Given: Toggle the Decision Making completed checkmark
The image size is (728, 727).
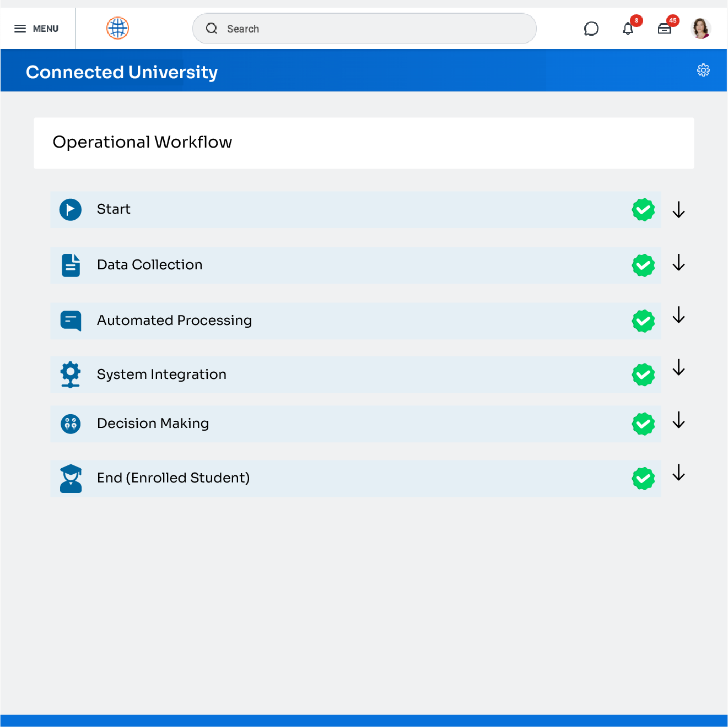Looking at the screenshot, I should pos(643,424).
